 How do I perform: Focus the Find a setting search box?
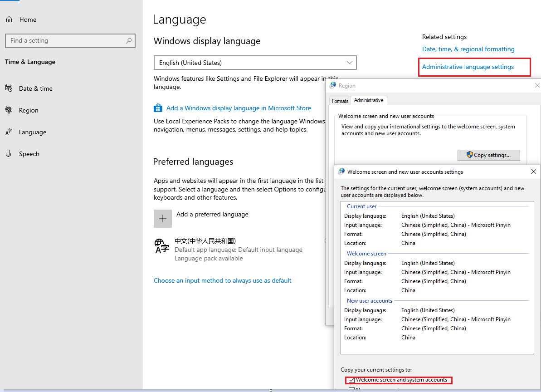[x=70, y=41]
